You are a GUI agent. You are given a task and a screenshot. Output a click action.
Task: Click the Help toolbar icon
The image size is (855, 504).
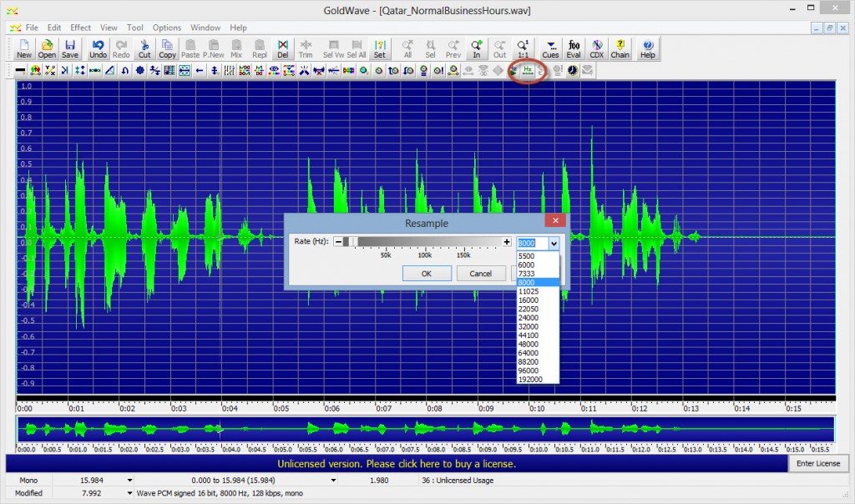point(647,48)
